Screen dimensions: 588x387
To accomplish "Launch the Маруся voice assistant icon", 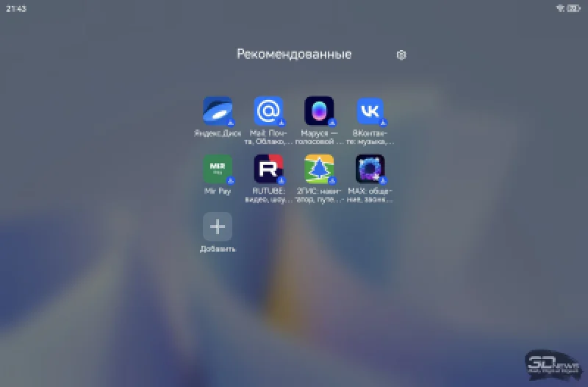I will pos(319,111).
